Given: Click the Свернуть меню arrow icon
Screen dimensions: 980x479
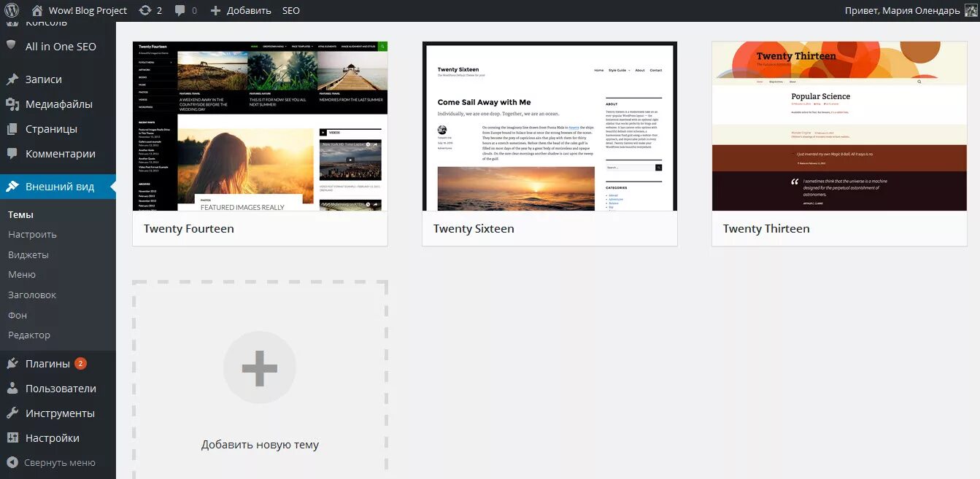Looking at the screenshot, I should point(12,462).
